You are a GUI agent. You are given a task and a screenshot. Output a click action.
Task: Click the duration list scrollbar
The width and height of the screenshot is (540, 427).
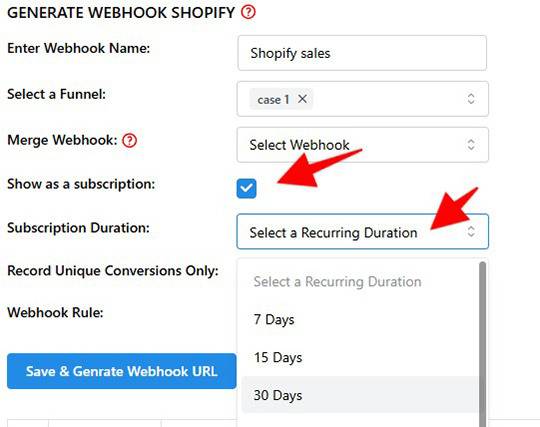482,344
